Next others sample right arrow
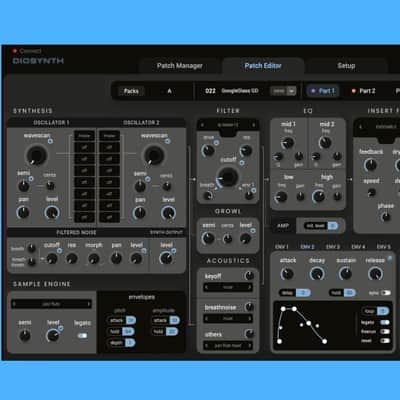 (250, 346)
